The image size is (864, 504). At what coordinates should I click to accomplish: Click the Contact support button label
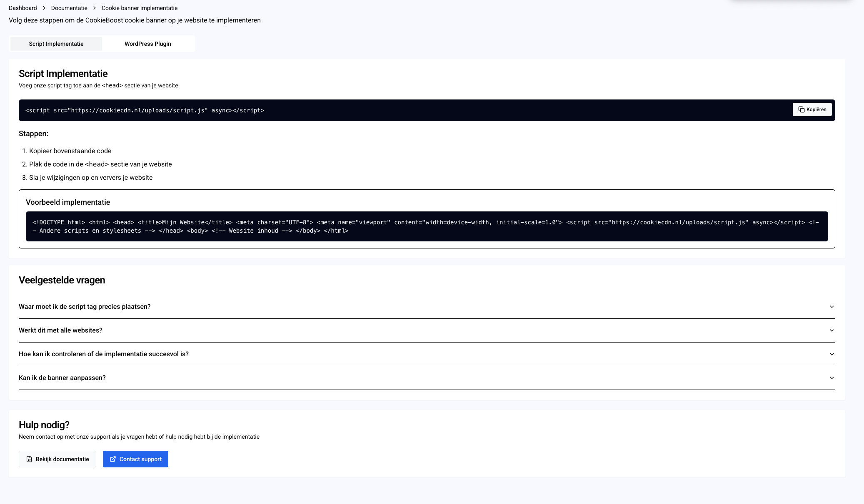[140, 459]
